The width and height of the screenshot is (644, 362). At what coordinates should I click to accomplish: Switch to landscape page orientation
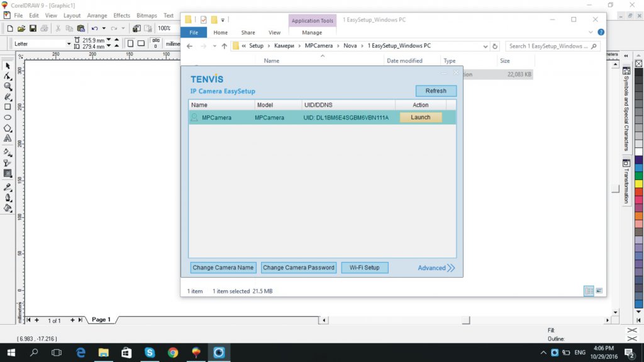[142, 43]
